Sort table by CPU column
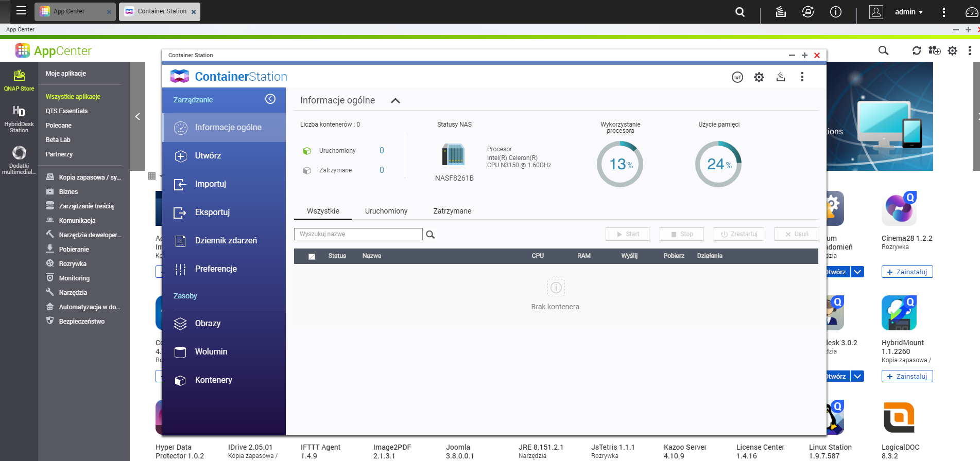This screenshot has height=461, width=980. point(538,256)
